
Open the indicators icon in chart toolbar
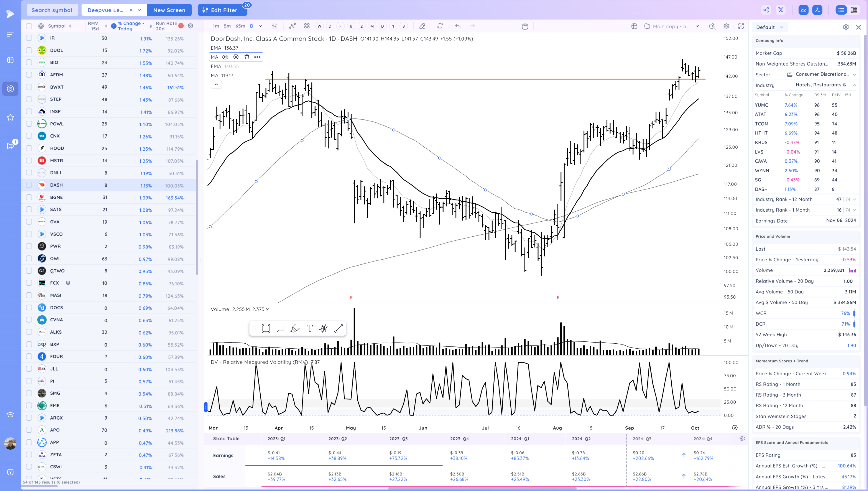[292, 26]
